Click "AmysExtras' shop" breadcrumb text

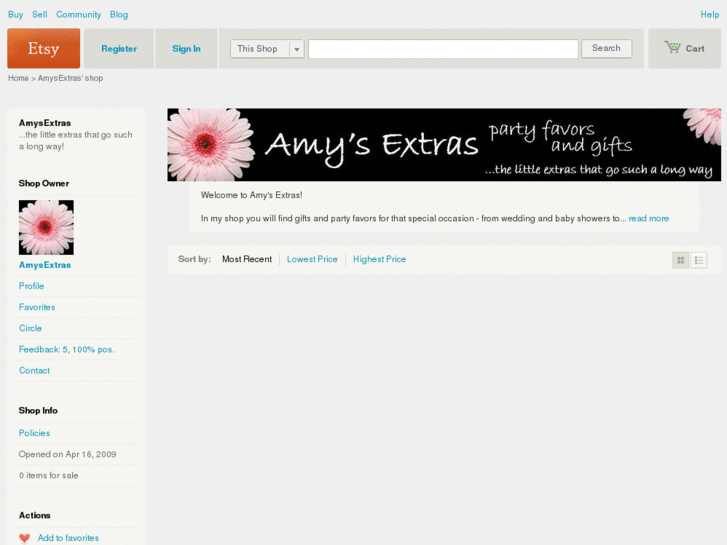click(70, 78)
